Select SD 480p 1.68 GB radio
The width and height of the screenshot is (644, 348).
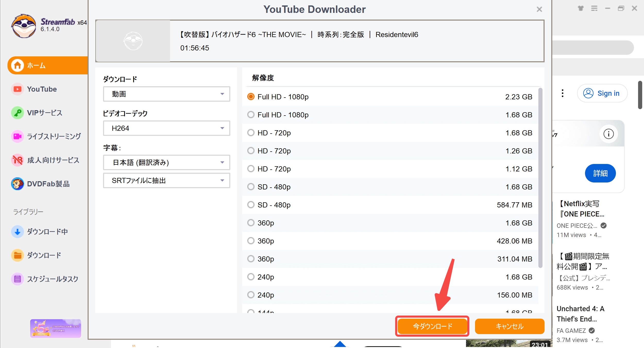pyautogui.click(x=251, y=187)
